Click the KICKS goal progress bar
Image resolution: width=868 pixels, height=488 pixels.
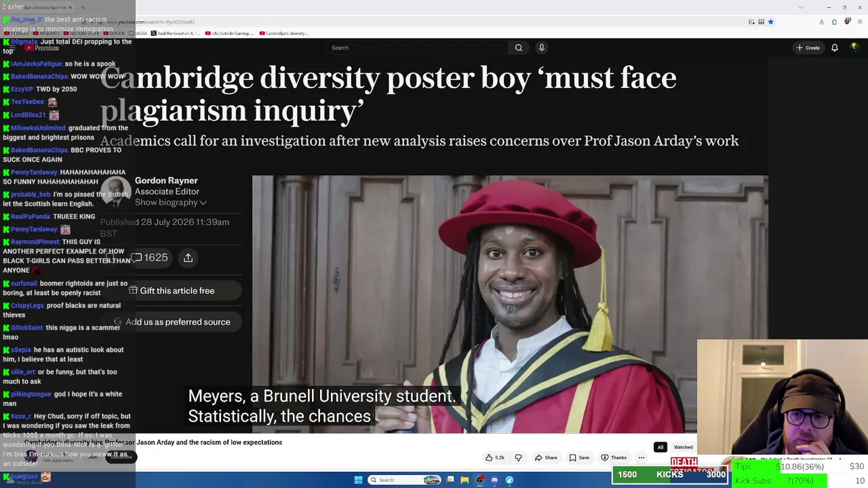tap(670, 474)
